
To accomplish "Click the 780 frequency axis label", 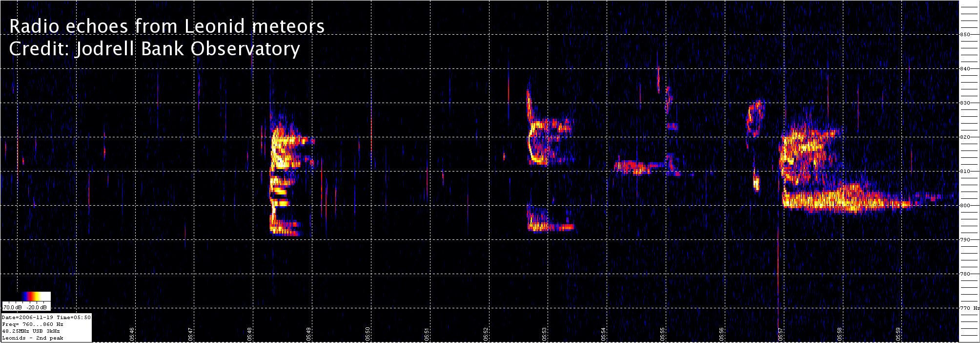I will click(965, 274).
